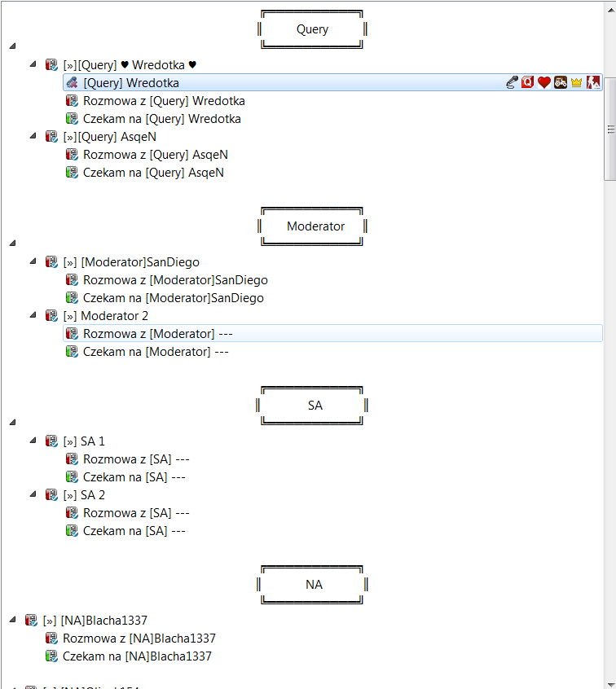Viewport: 616px width, 689px height.
Task: Click the microphone icon on Wredotka's row
Action: pyautogui.click(x=512, y=82)
